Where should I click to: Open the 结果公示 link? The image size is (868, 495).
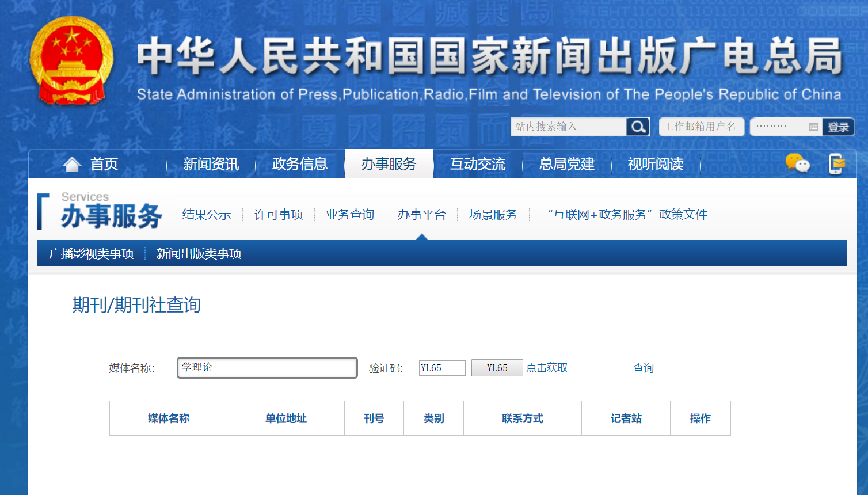207,215
